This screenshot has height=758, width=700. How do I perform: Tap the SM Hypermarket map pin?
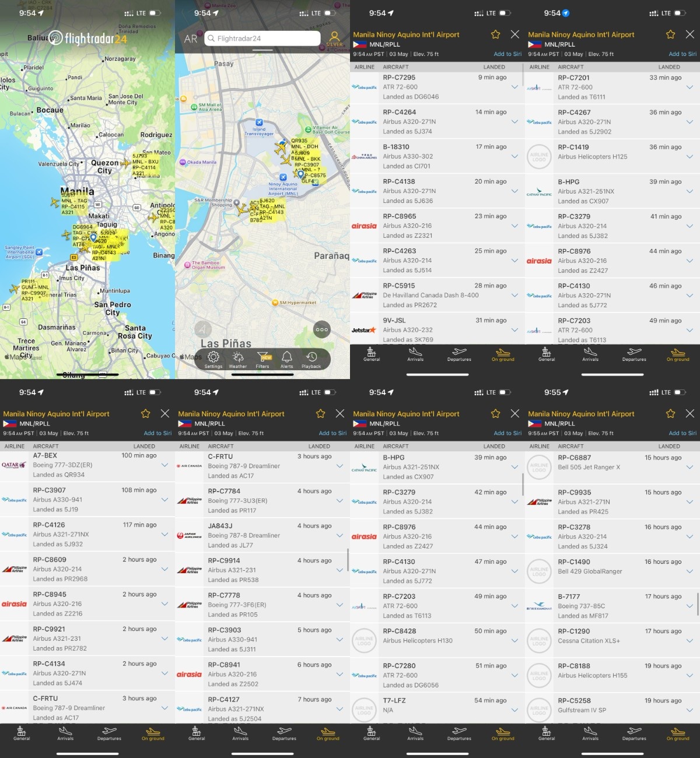[275, 303]
